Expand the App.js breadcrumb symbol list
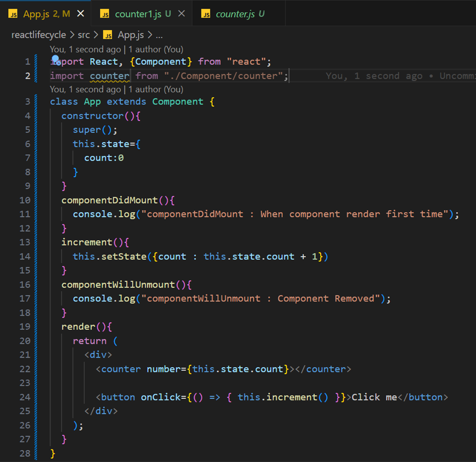 (x=131, y=35)
